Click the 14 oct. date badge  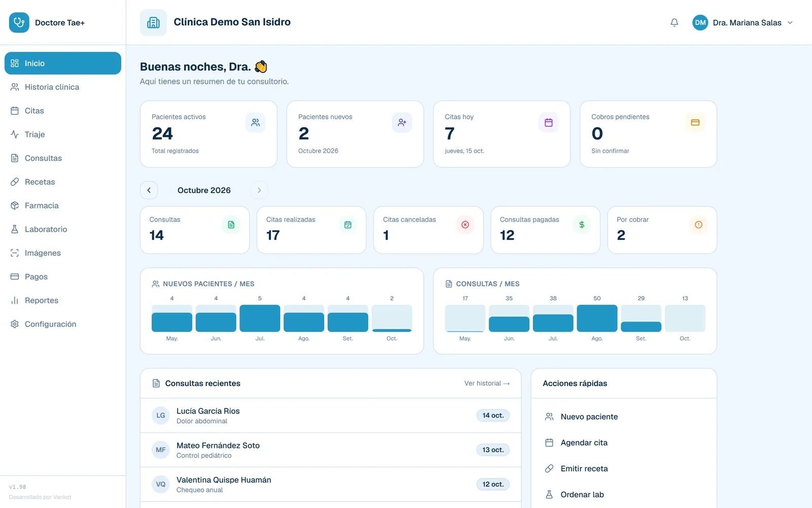[493, 416]
